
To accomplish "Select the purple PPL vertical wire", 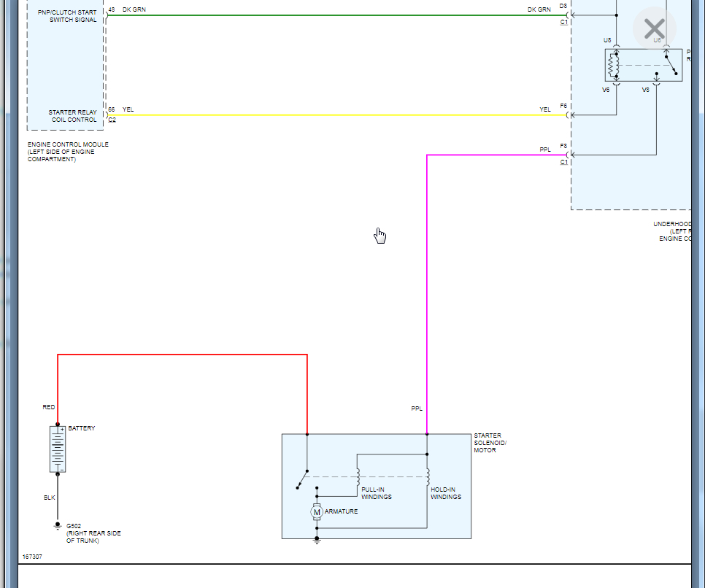I will [x=427, y=295].
